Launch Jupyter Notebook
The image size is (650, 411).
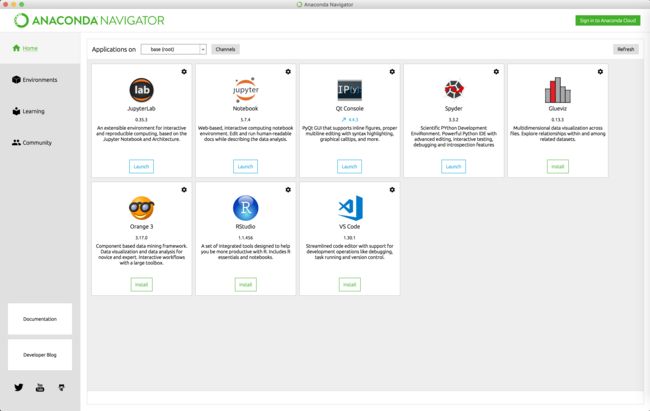click(245, 166)
